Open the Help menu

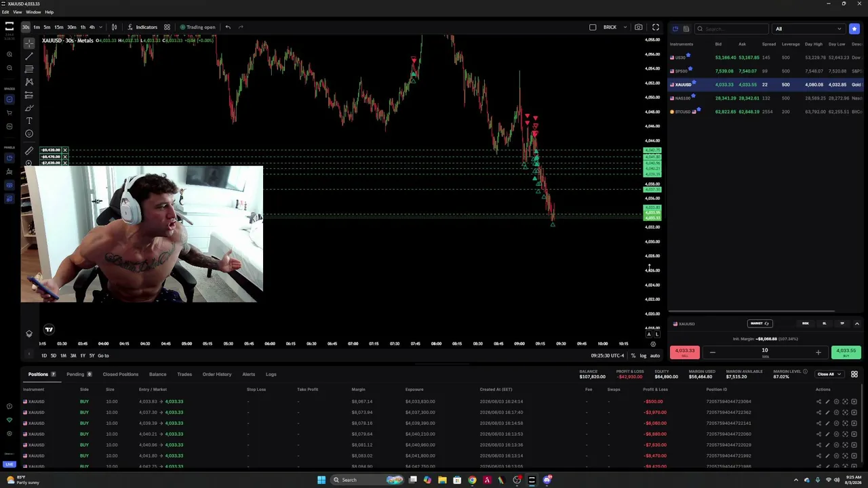[49, 12]
